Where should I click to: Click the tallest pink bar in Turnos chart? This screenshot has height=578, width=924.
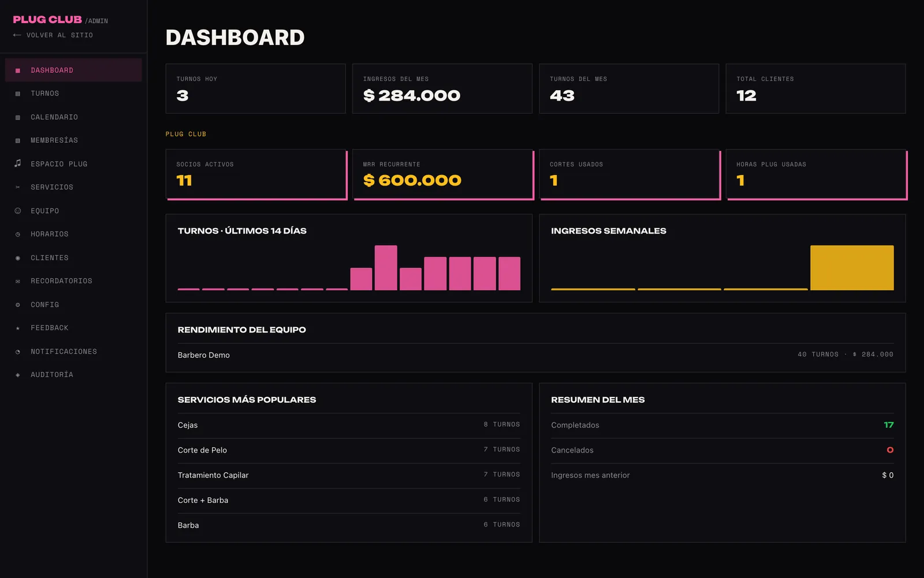pos(386,268)
